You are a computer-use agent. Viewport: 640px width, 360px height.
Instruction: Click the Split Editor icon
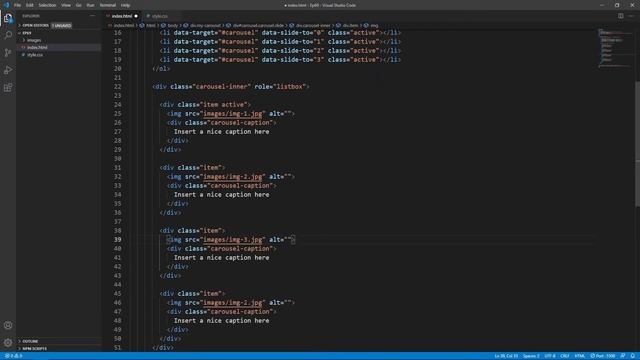coord(620,16)
